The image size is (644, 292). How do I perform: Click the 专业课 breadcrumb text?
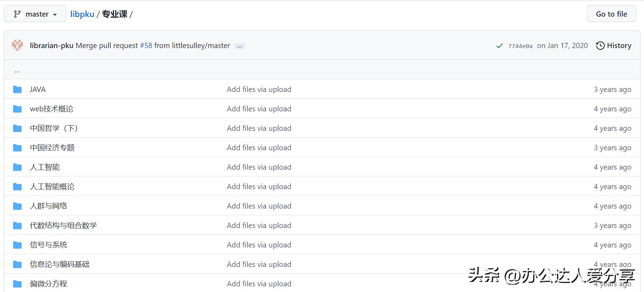click(x=115, y=14)
